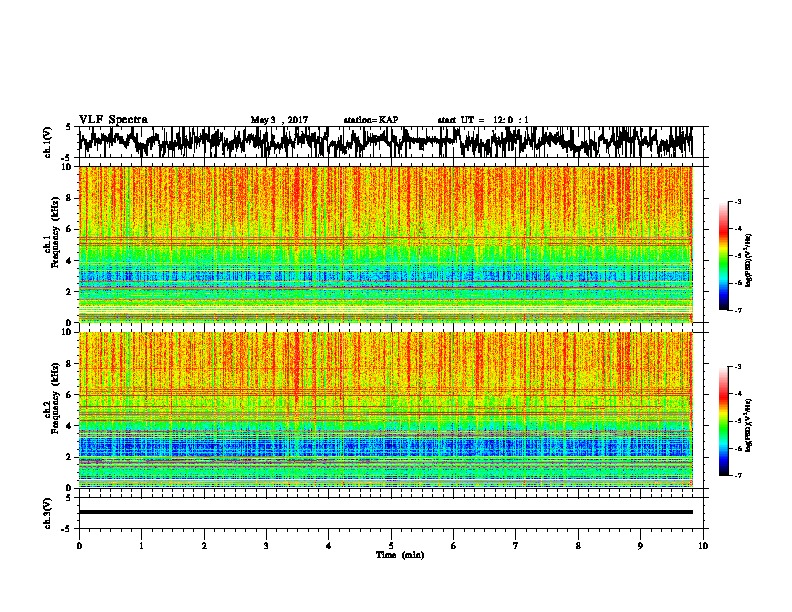Click the time axis tick '8'
Image resolution: width=792 pixels, height=612 pixels.
pyautogui.click(x=578, y=546)
